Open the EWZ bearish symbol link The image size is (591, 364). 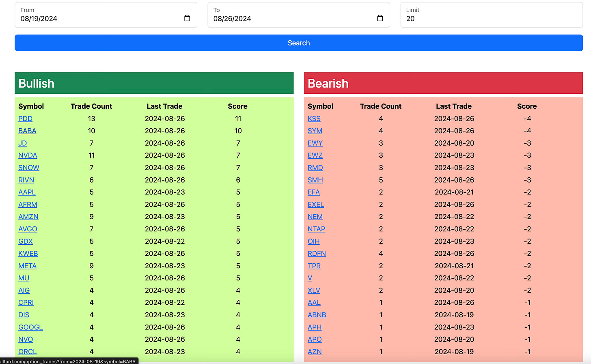pos(315,155)
